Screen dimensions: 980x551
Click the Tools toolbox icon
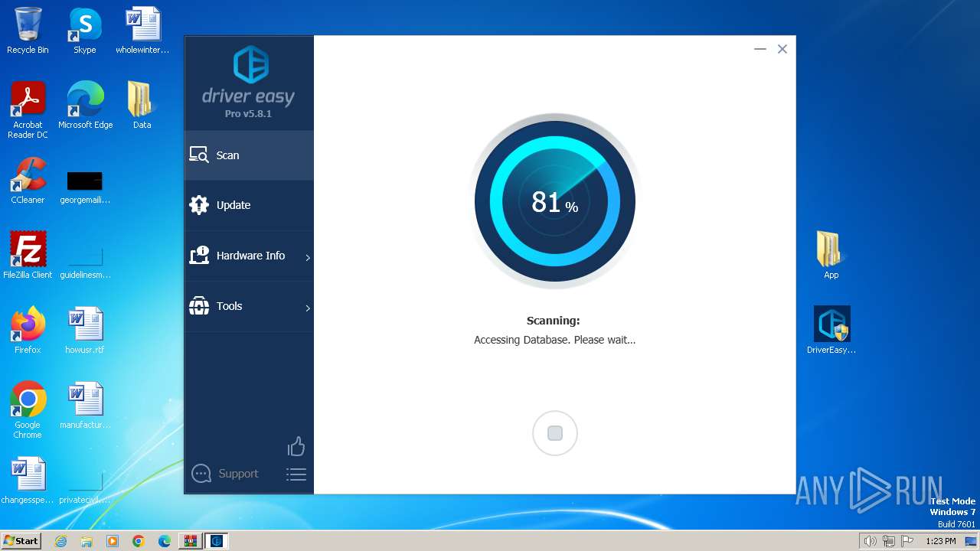tap(199, 306)
